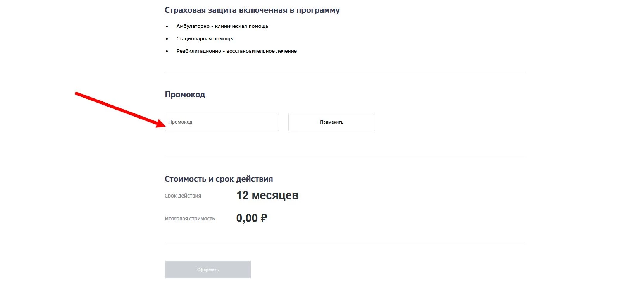Click the Итоговая стоимость label
This screenshot has width=644, height=287.
click(189, 218)
